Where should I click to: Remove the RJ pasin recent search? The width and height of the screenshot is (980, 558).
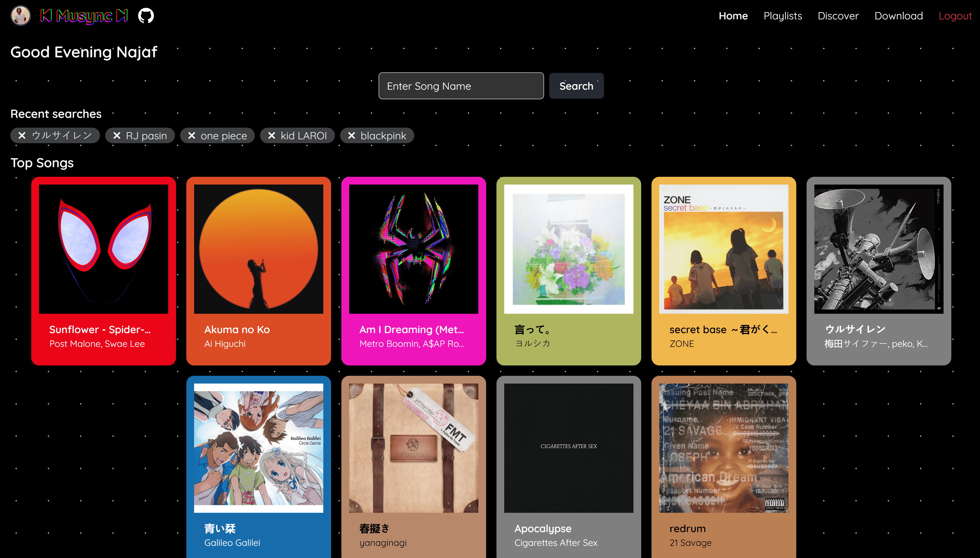coord(117,136)
